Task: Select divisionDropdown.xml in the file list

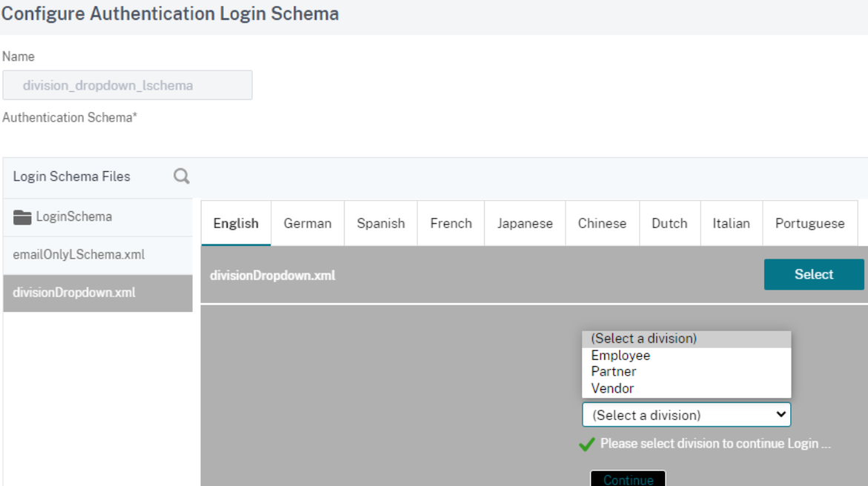Action: (98, 293)
